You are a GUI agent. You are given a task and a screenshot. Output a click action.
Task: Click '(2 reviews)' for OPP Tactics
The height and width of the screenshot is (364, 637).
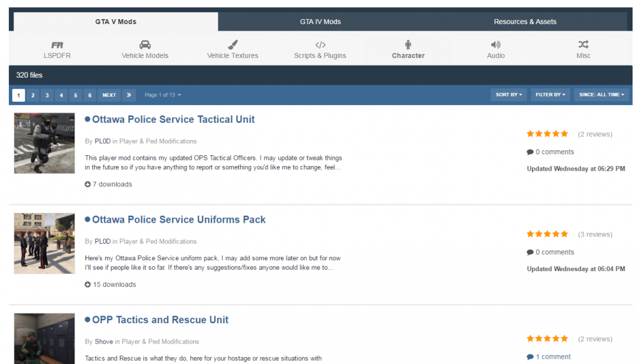595,339
